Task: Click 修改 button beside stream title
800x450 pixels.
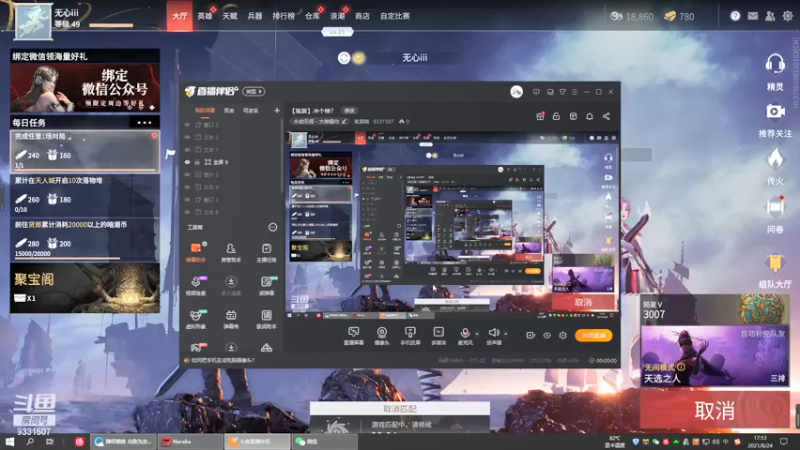Action: 349,110
